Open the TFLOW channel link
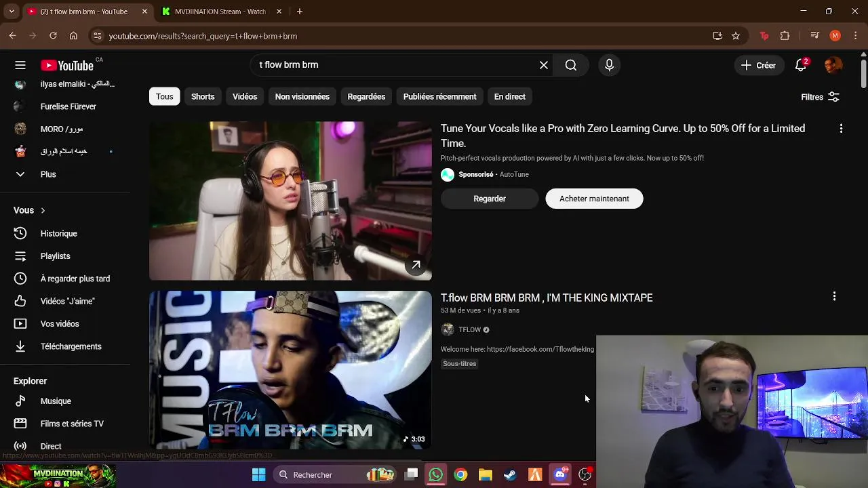This screenshot has height=488, width=868. click(x=469, y=329)
